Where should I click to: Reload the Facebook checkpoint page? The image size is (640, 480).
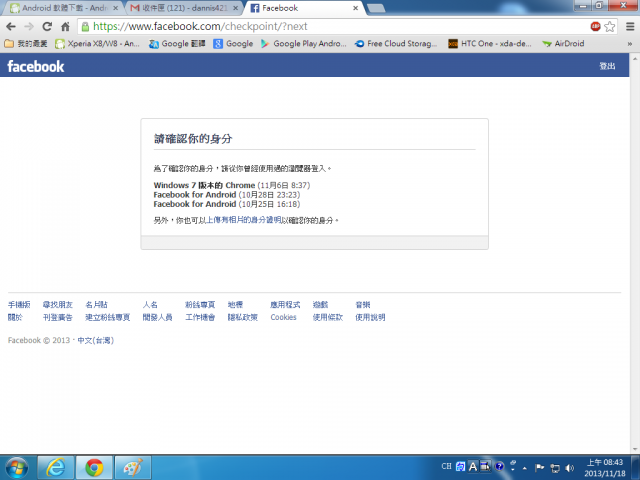[x=47, y=27]
